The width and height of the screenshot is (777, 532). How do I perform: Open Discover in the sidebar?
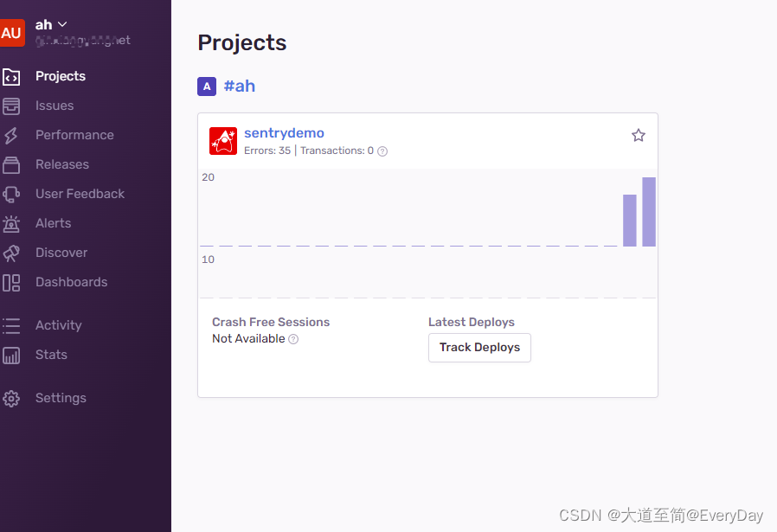(61, 252)
